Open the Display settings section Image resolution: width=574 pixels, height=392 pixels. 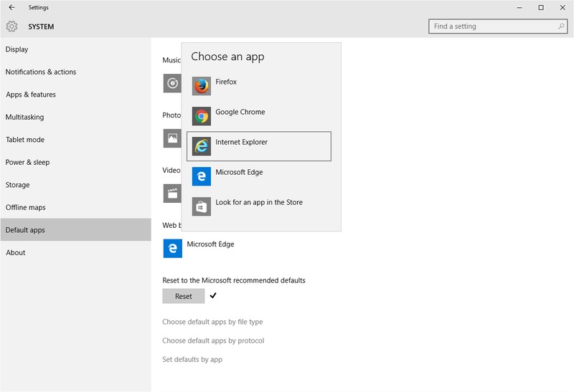click(x=17, y=49)
